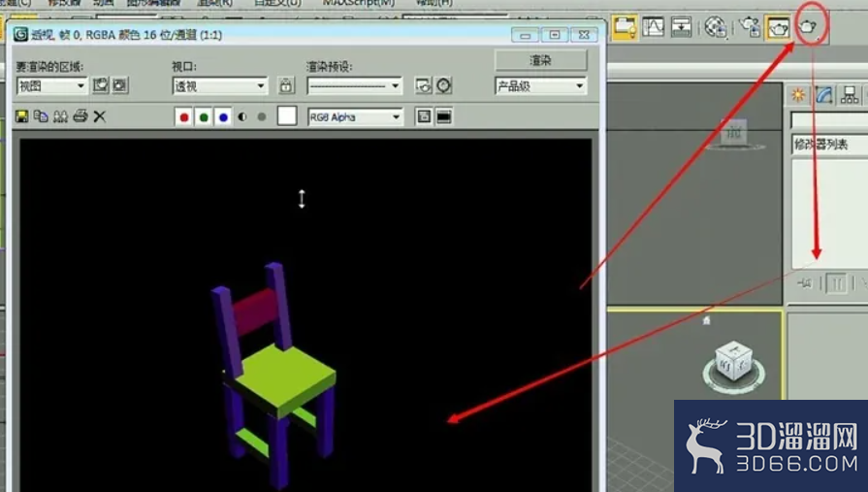Copy the rendered image to clipboard
The image size is (868, 492).
(x=41, y=116)
